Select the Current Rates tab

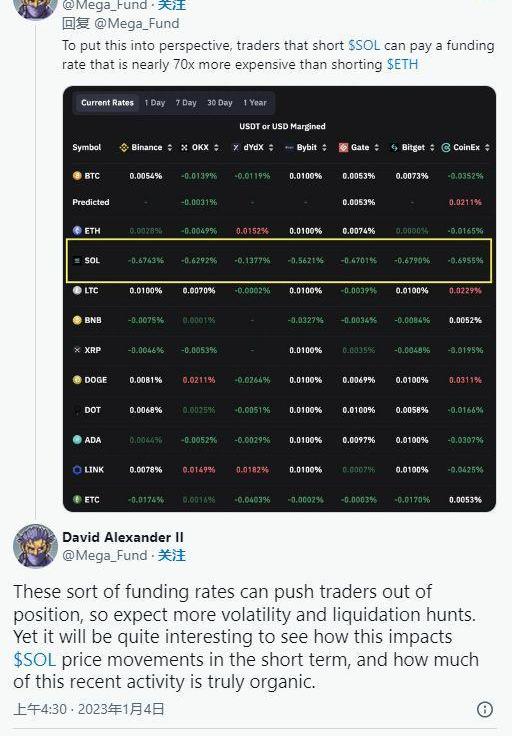pyautogui.click(x=107, y=103)
